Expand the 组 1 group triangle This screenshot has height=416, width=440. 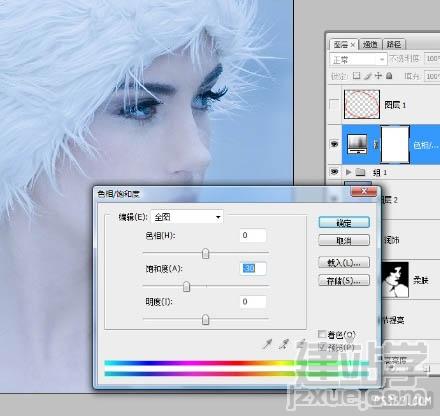pyautogui.click(x=348, y=172)
